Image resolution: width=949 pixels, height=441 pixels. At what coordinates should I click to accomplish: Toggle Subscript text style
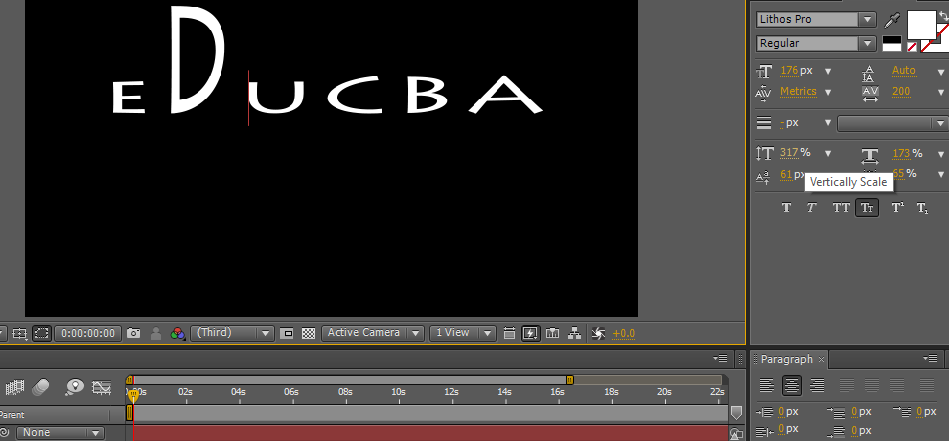tap(922, 209)
